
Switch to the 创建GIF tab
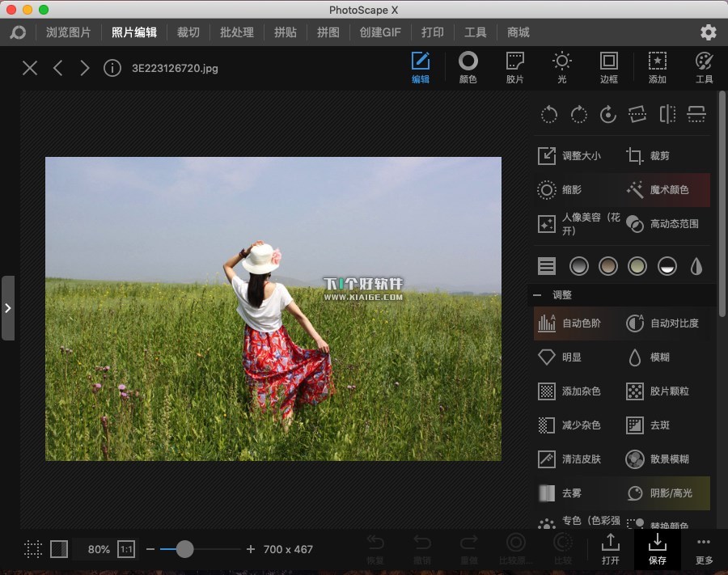[x=380, y=32]
